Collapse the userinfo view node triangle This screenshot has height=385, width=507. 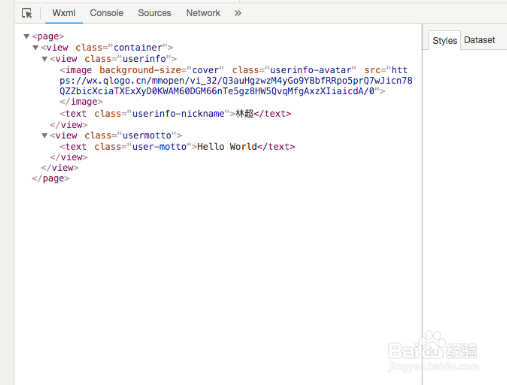tap(44, 59)
